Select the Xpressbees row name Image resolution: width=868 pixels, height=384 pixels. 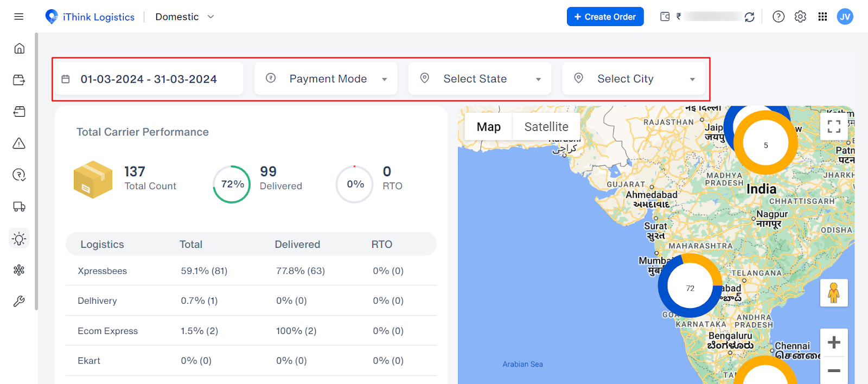[x=102, y=271]
